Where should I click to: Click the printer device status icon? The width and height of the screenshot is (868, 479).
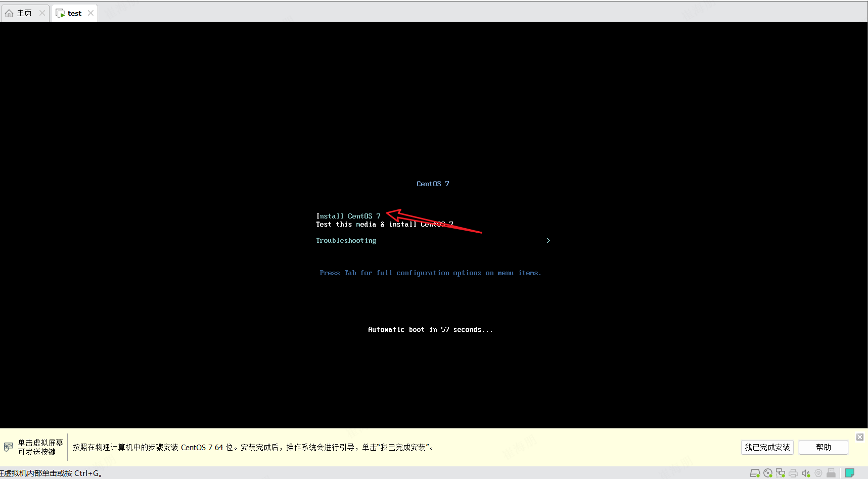tap(793, 473)
